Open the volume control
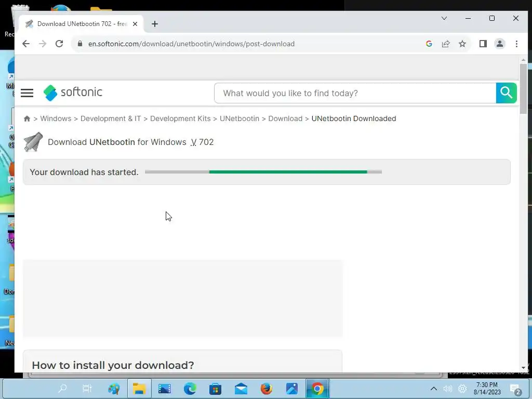The width and height of the screenshot is (532, 399). coord(447,389)
